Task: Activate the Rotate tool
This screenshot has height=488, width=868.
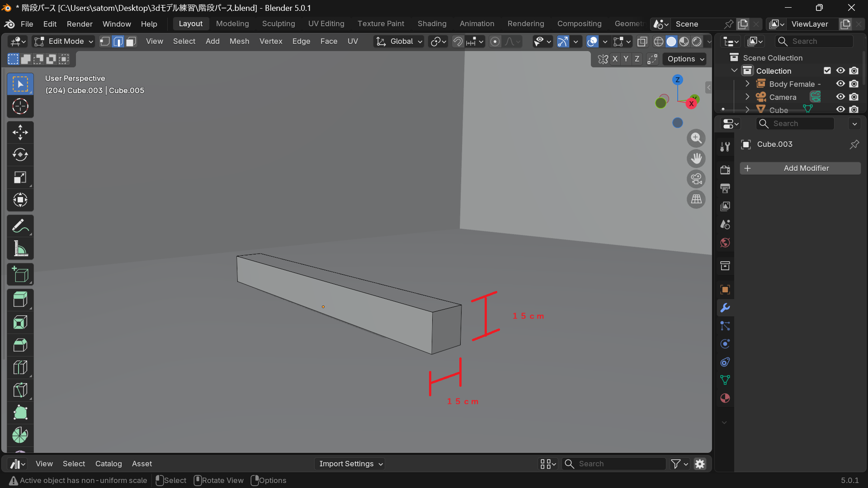Action: click(x=20, y=155)
